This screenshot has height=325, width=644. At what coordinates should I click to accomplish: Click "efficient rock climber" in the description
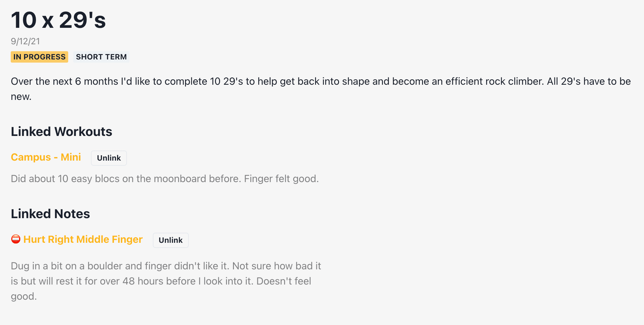[495, 81]
